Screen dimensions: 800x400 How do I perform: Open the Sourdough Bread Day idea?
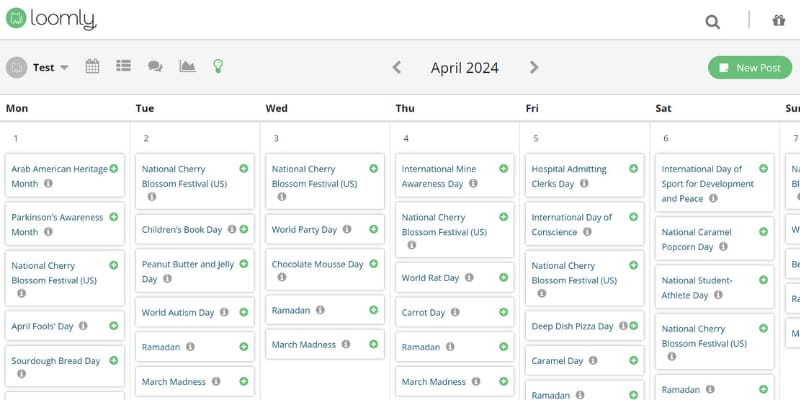point(56,361)
